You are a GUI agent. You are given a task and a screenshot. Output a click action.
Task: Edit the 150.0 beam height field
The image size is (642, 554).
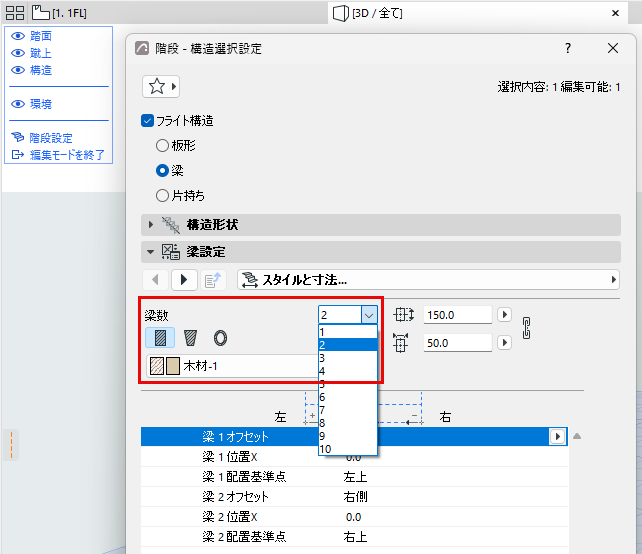point(457,315)
